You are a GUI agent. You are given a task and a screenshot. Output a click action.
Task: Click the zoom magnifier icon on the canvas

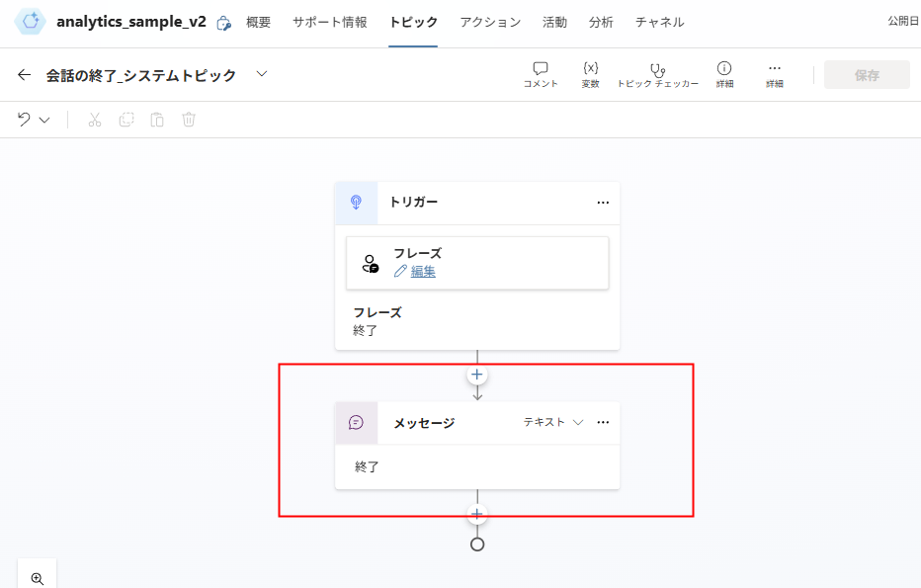(x=38, y=578)
